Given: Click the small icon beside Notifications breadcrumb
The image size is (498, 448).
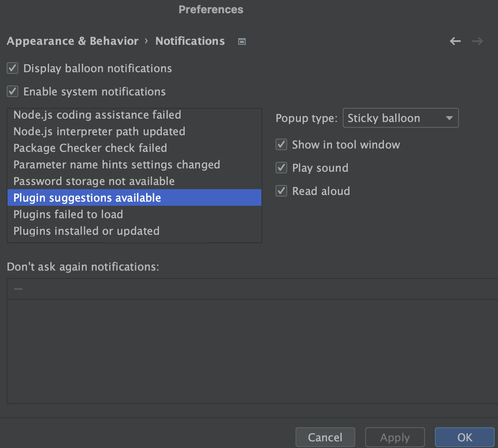Looking at the screenshot, I should click(x=242, y=41).
